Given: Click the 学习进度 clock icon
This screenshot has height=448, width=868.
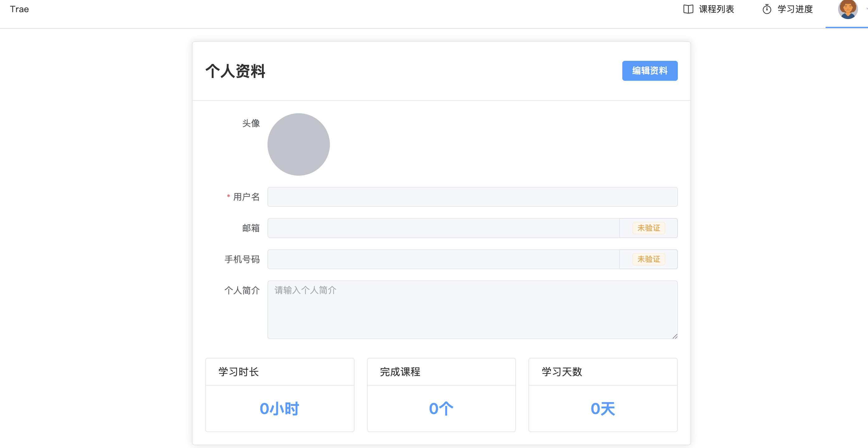Looking at the screenshot, I should point(767,9).
